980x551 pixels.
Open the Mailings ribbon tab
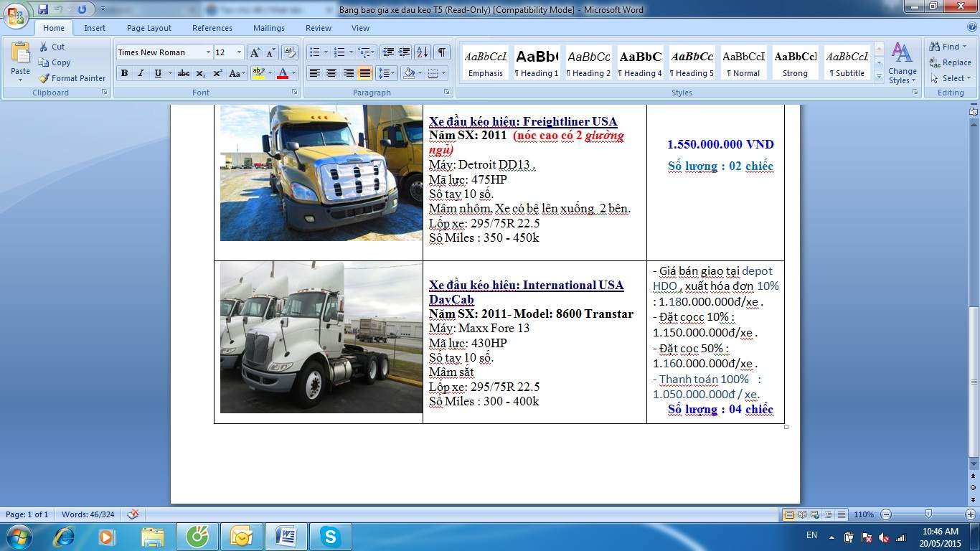[x=268, y=28]
